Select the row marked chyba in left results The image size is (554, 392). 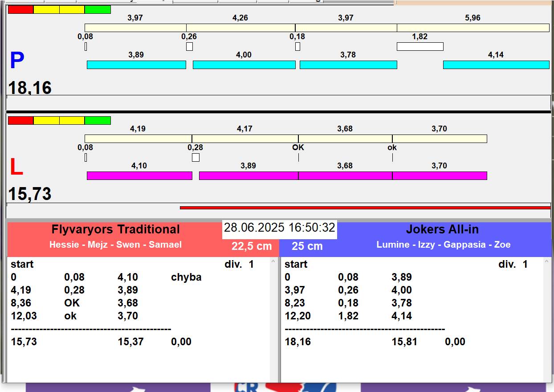[x=106, y=277]
